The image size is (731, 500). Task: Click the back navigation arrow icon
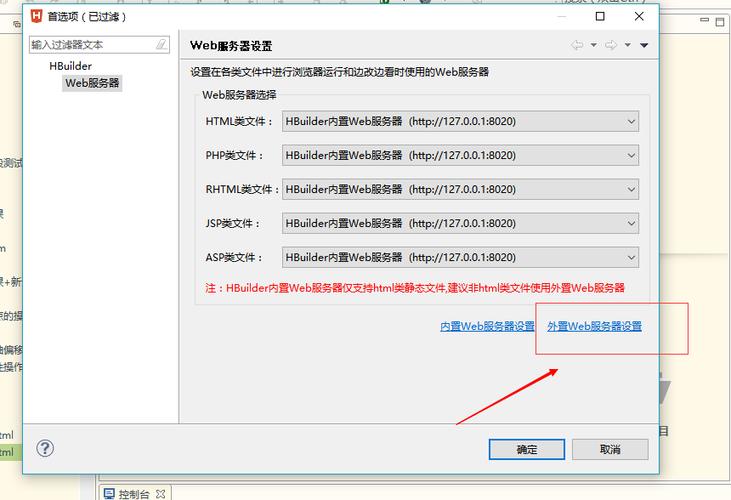pyautogui.click(x=577, y=45)
